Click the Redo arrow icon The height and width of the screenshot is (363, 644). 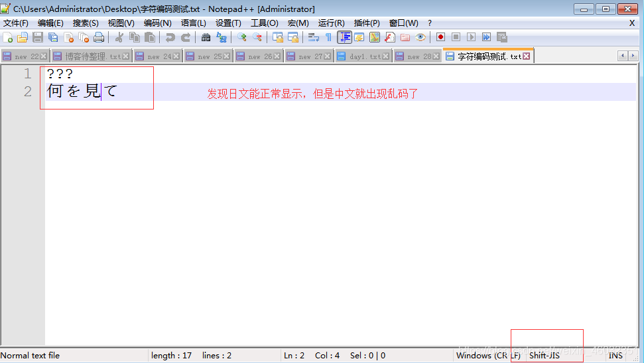186,37
